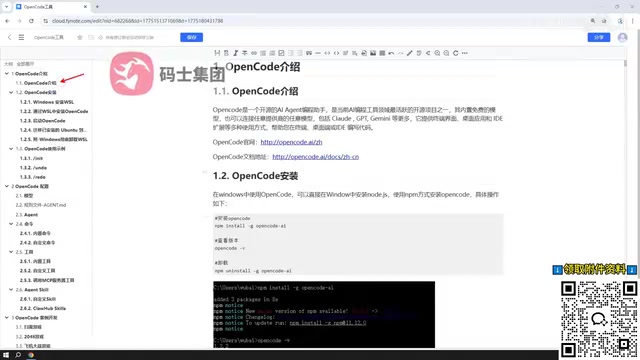Click the document vertical scrollbar
The image size is (640, 360).
[625, 63]
